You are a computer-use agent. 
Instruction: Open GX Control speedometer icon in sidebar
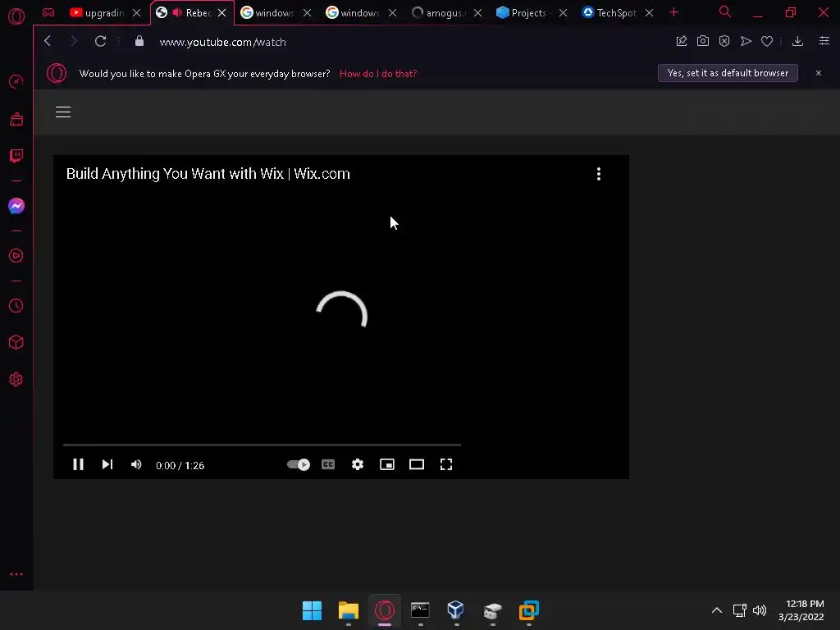(x=16, y=81)
